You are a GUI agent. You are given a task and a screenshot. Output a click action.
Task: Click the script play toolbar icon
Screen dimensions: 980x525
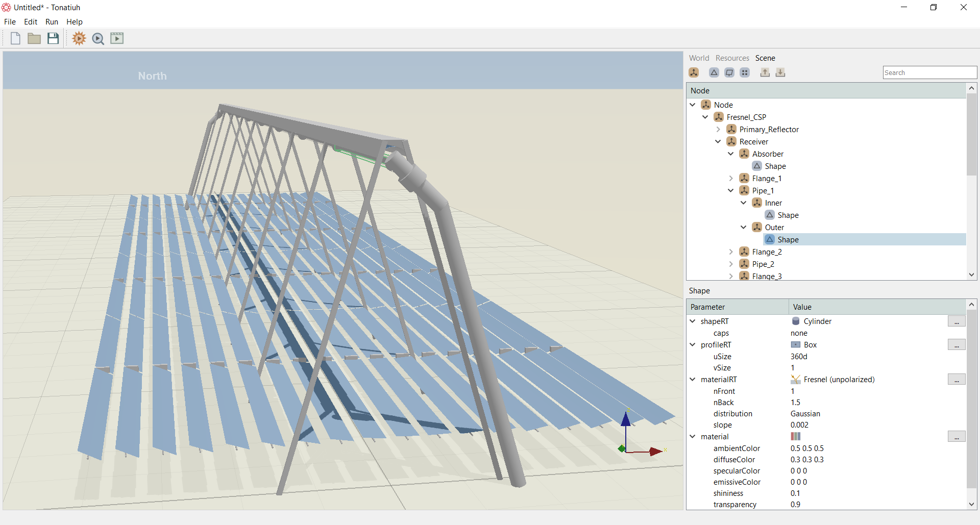click(x=117, y=38)
